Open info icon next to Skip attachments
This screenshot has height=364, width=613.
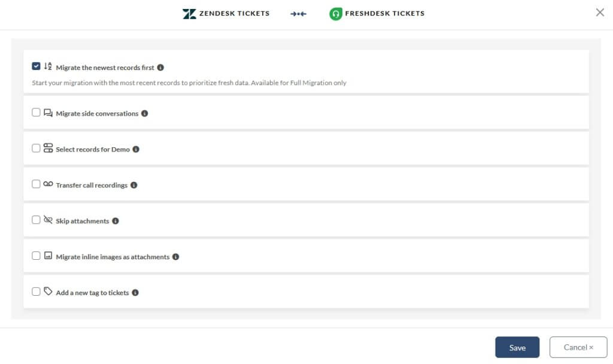point(116,221)
